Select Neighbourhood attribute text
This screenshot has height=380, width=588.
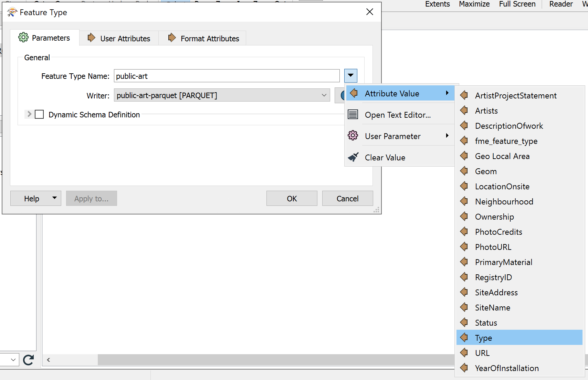(504, 201)
